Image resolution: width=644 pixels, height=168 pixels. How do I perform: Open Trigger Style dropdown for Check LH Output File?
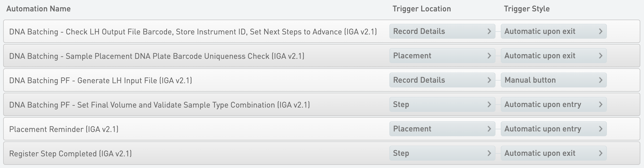click(x=553, y=31)
